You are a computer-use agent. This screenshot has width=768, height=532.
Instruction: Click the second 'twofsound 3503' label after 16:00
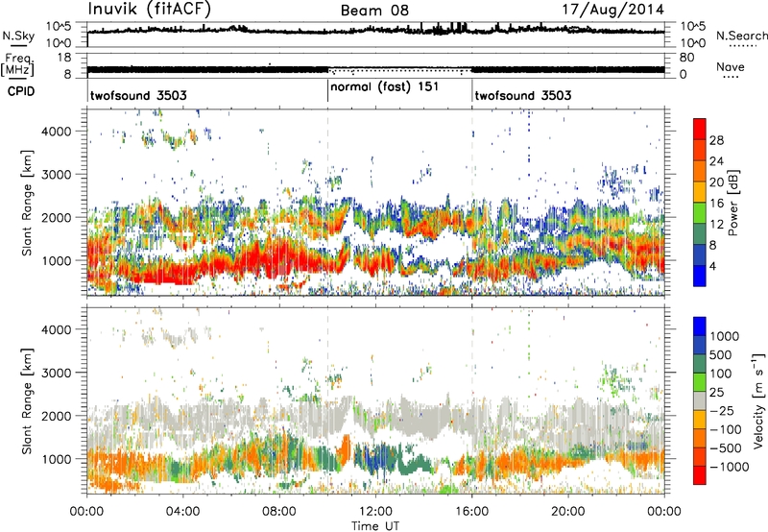pyautogui.click(x=522, y=95)
